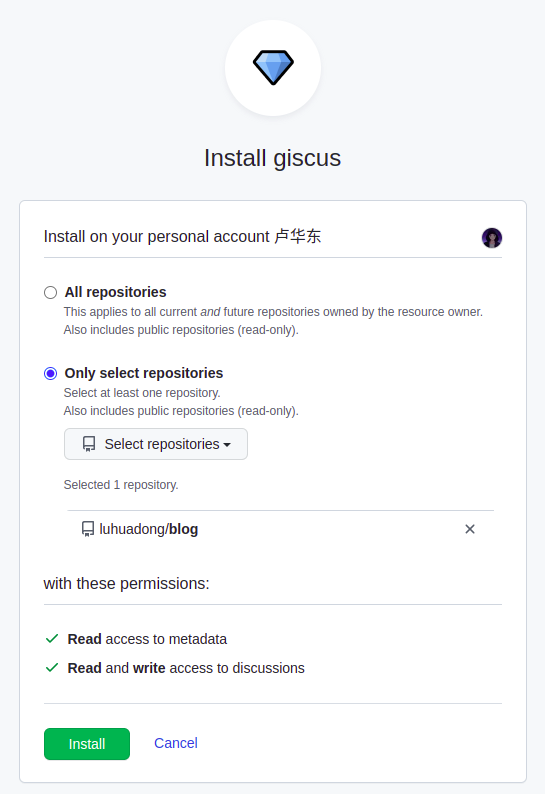The width and height of the screenshot is (545, 794).
Task: Select the All repositories radio button
Action: (x=50, y=292)
